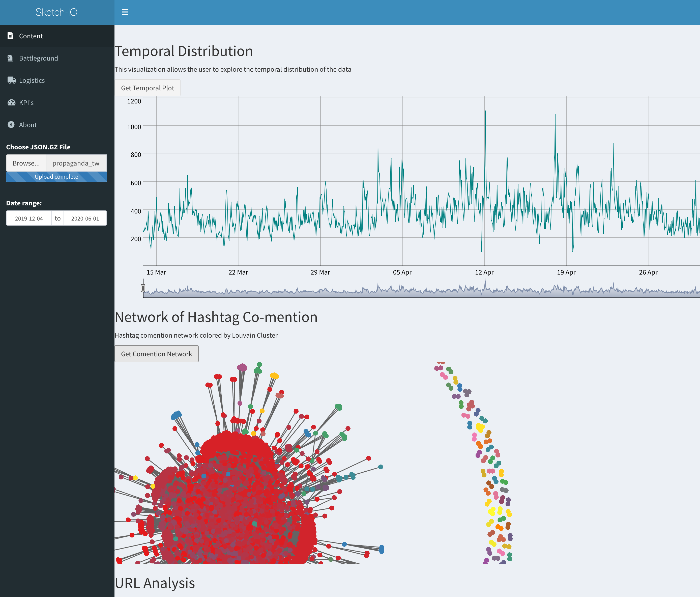
Task: Go to the About page
Action: tap(28, 125)
